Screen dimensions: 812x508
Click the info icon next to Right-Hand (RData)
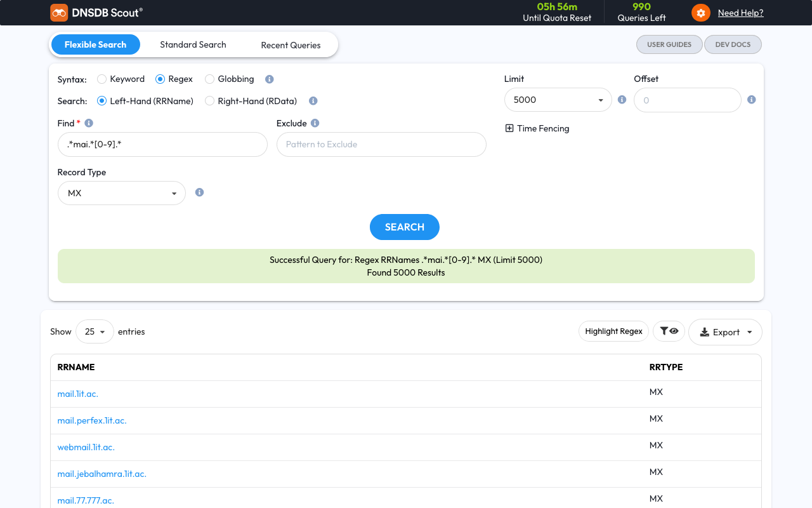[x=313, y=101]
